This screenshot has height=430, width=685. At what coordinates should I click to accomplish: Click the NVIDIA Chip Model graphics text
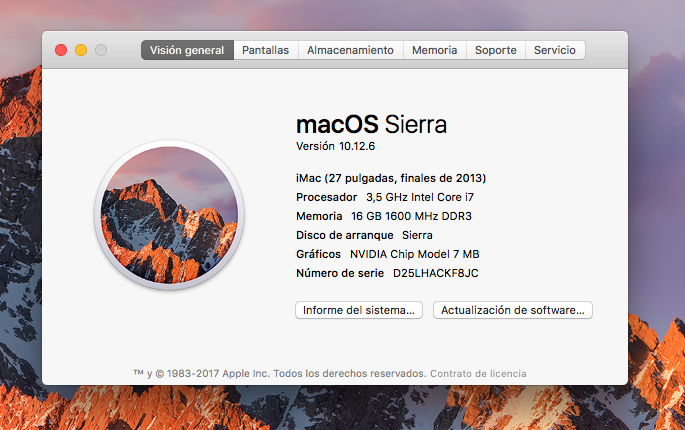[415, 254]
